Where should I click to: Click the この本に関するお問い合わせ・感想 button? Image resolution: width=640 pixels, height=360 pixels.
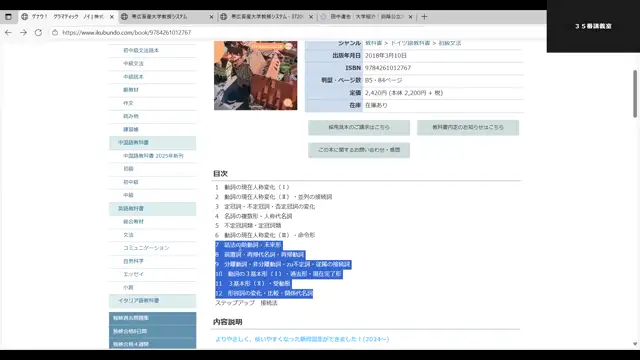click(x=359, y=150)
